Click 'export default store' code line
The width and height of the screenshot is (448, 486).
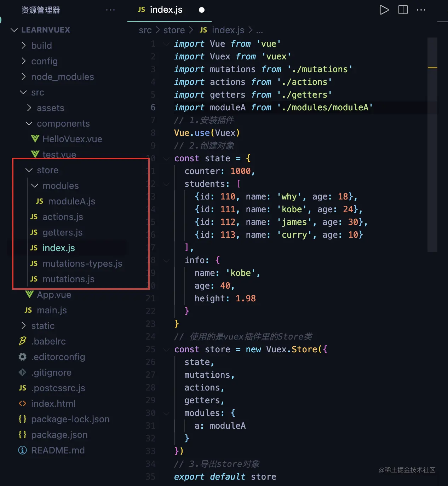point(225,476)
